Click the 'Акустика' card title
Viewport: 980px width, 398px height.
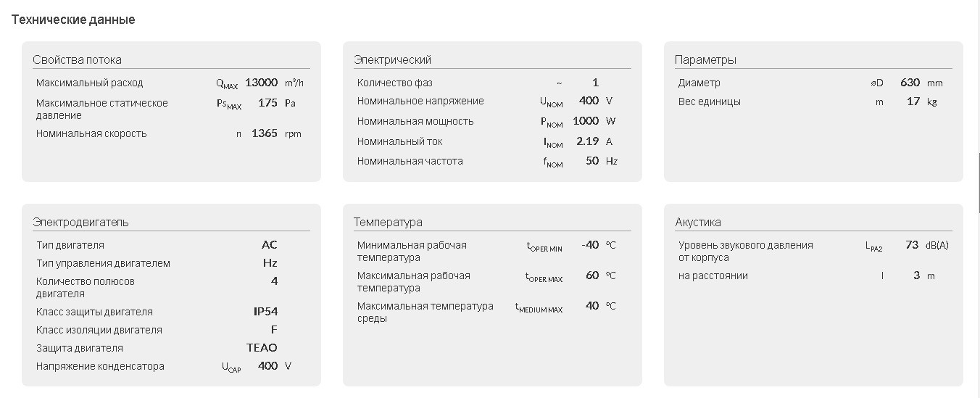pyautogui.click(x=698, y=222)
